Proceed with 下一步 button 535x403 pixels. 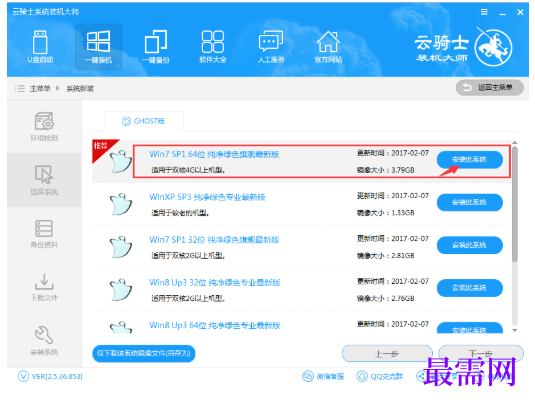(481, 353)
